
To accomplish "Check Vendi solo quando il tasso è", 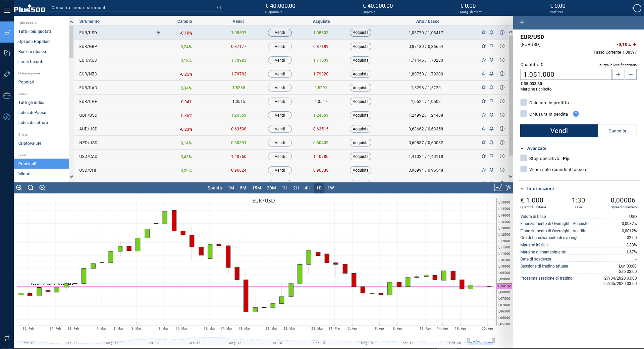I will click(x=524, y=169).
